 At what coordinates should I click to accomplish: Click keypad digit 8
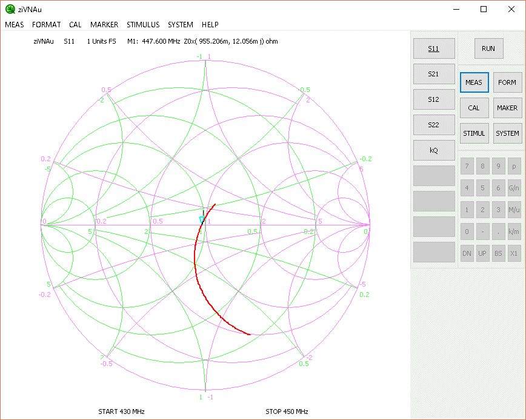pyautogui.click(x=483, y=166)
